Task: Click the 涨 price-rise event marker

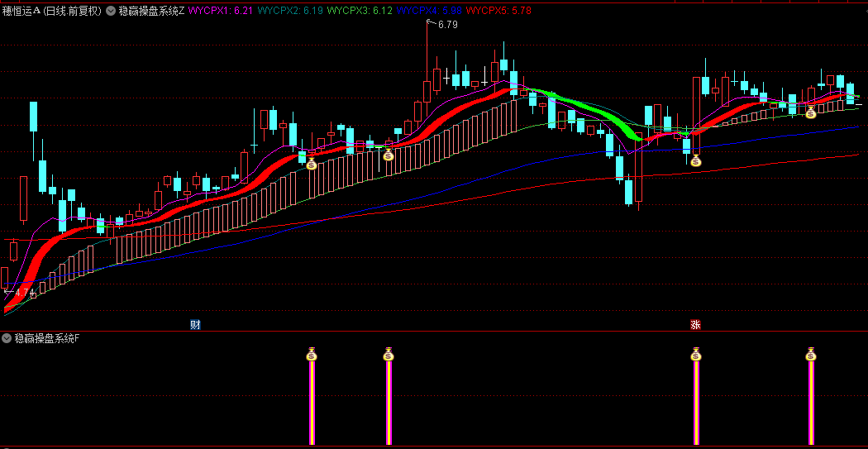Action: point(695,325)
